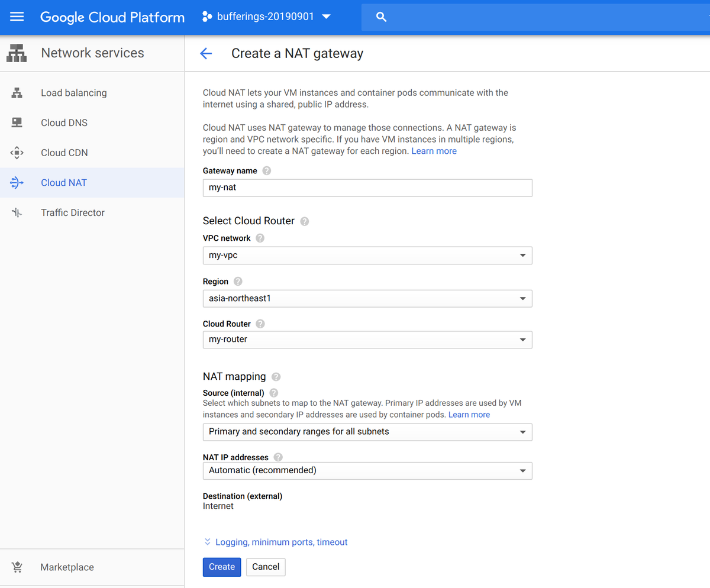
Task: Click the help icon beside Source (internal)
Action: coord(273,393)
